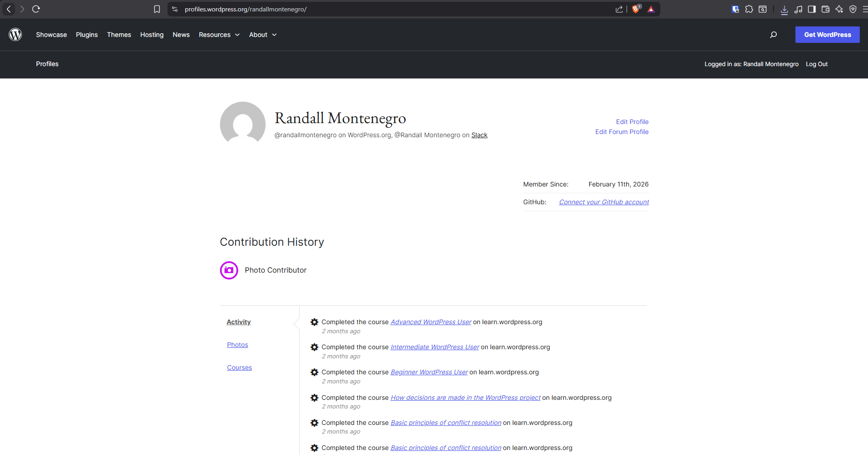Expand the Resources menu

coord(219,35)
